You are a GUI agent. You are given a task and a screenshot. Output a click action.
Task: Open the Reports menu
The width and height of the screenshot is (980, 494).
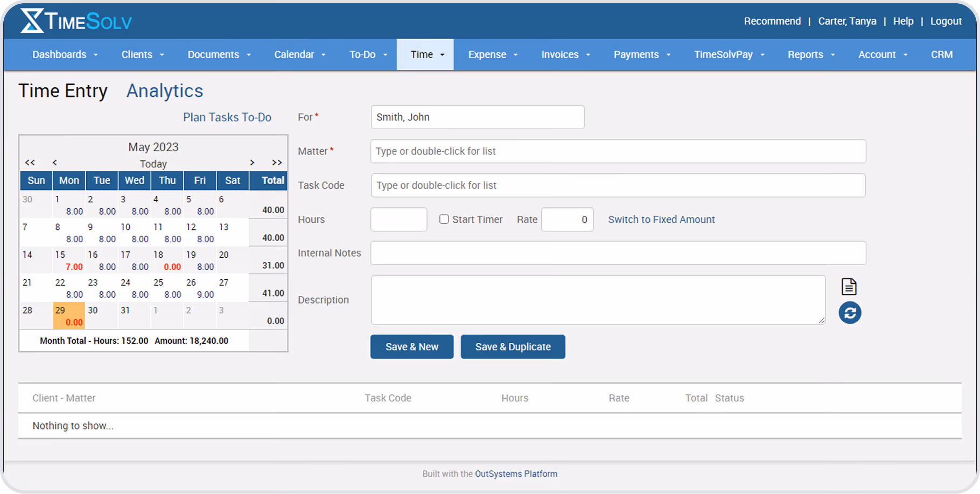click(811, 54)
